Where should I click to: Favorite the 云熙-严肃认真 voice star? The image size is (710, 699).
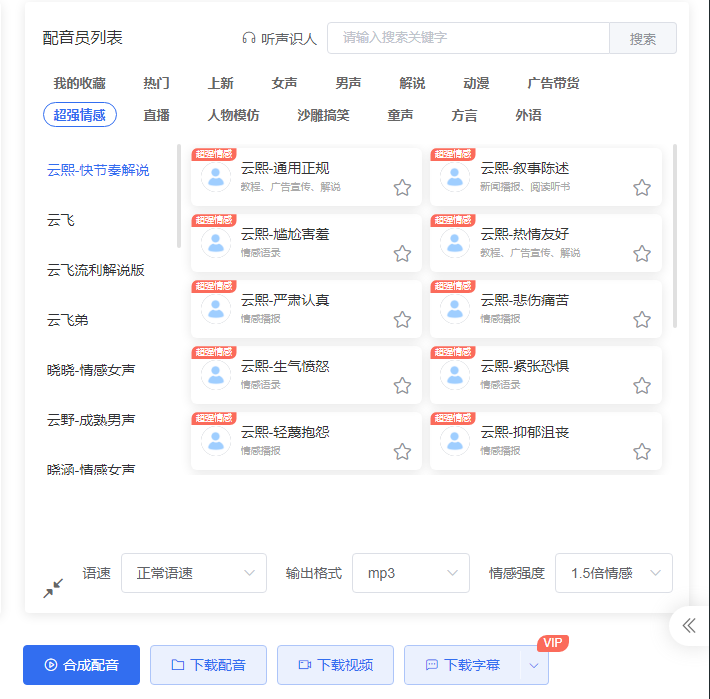[402, 320]
